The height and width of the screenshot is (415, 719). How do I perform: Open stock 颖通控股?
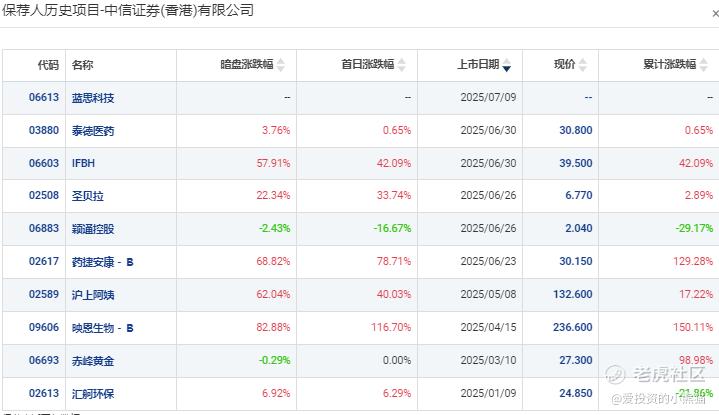[x=93, y=229]
